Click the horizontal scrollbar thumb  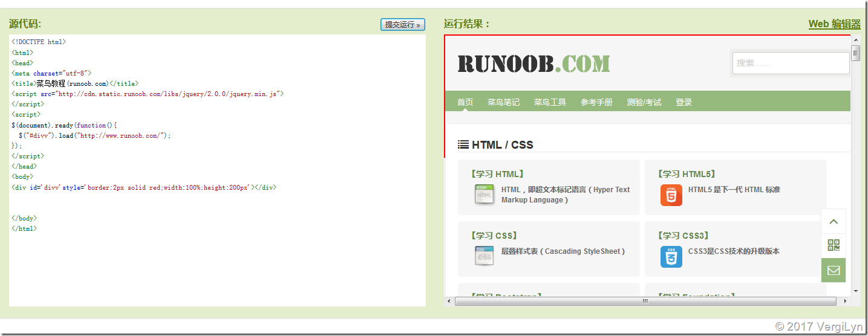[x=645, y=300]
